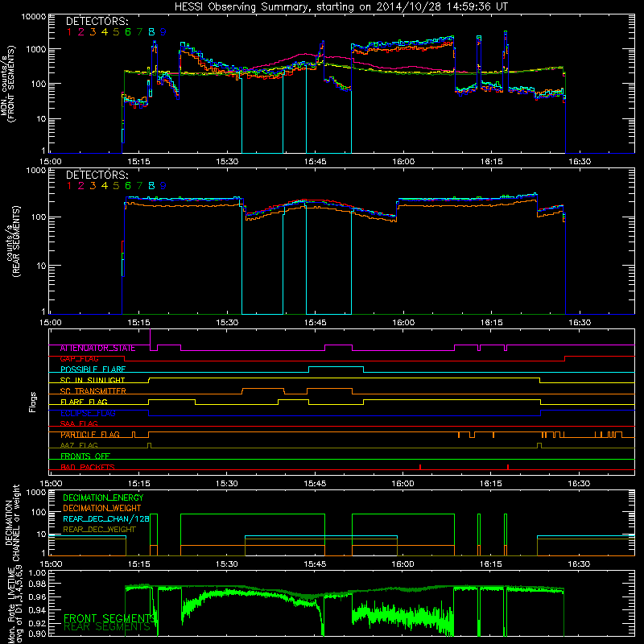The image size is (644, 644).
Task: Click the REAR_DEC_CHAN/128 legend entry
Action: [106, 518]
